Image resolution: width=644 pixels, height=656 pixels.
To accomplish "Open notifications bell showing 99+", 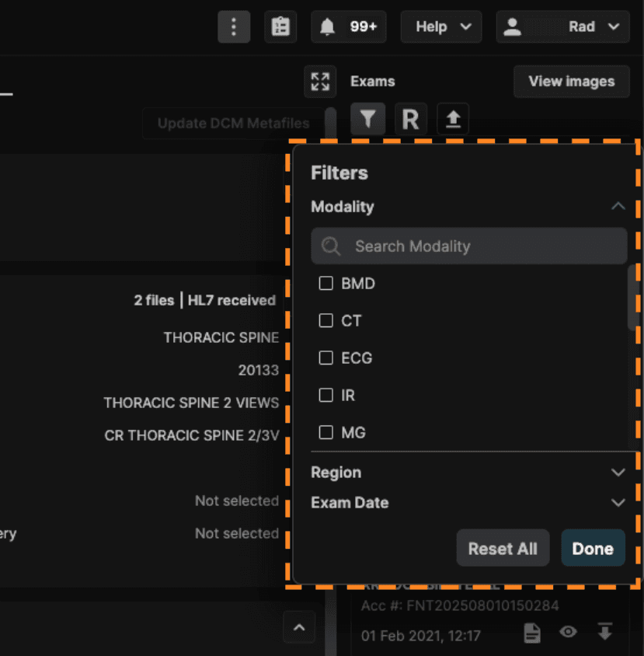I will coord(348,26).
